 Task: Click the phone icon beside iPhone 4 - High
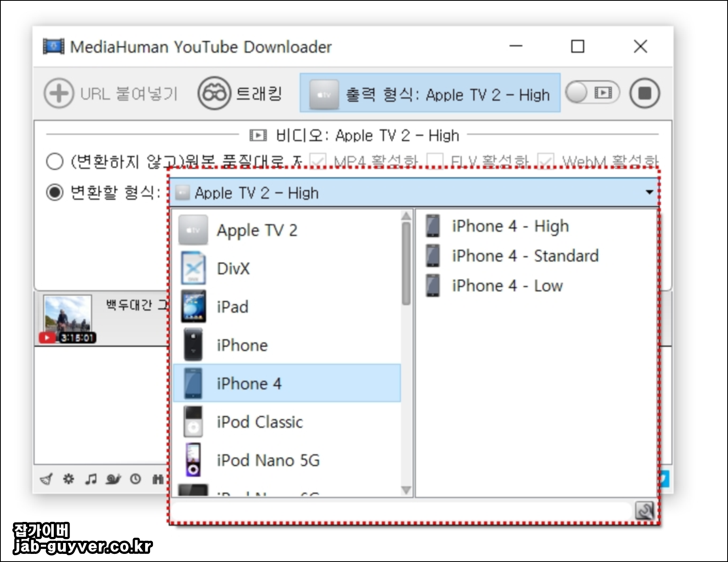[433, 226]
